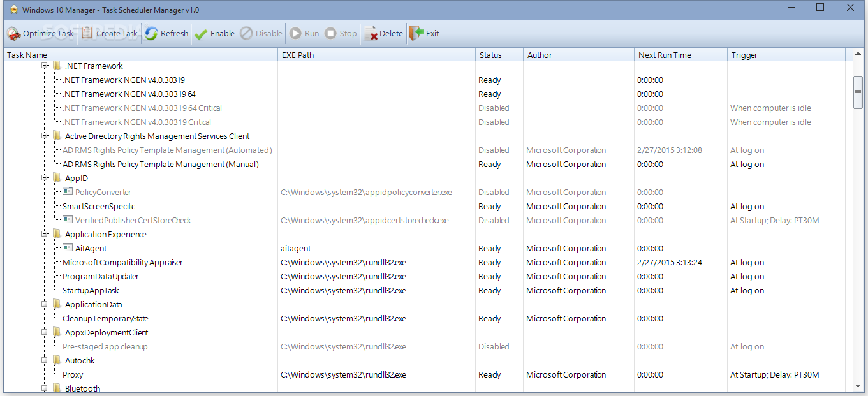Click the 2/27/2015 3:12:08 next run time

669,150
